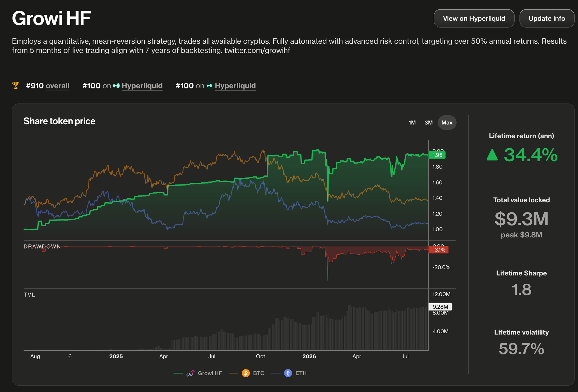Click the 1.40 price axis label
The width and height of the screenshot is (578, 392).
[x=438, y=198]
